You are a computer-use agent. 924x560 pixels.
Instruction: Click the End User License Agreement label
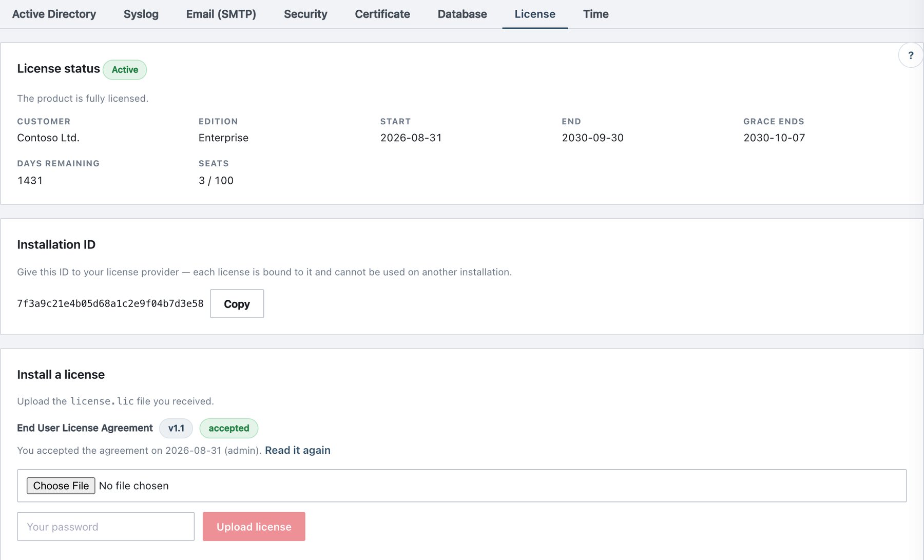(85, 428)
